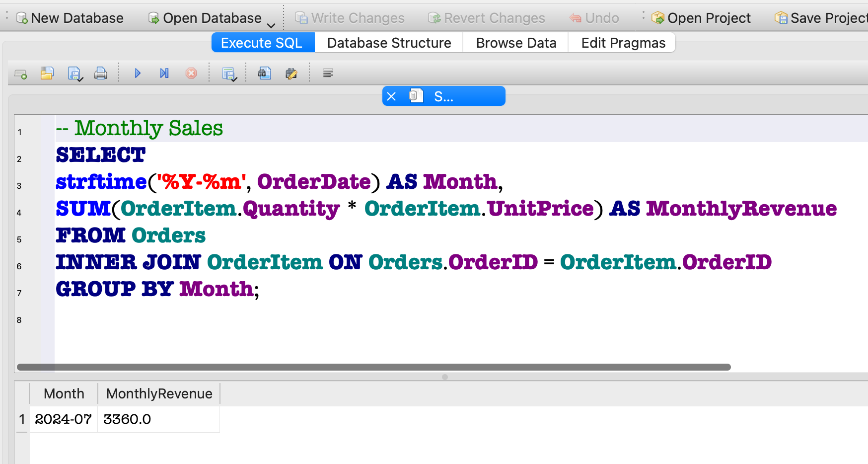Select the S... SQL editor tab

coord(443,96)
